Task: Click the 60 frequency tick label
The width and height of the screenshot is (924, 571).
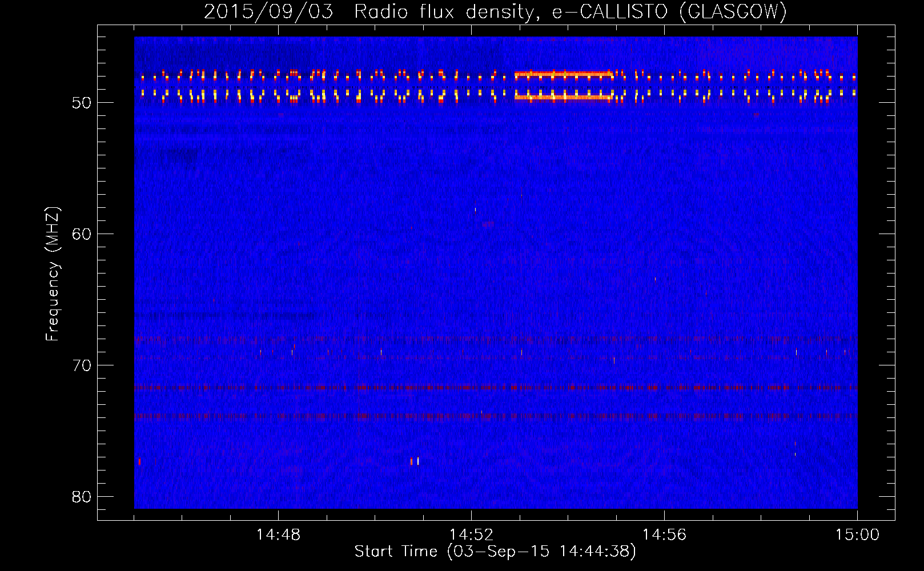Action: click(82, 234)
